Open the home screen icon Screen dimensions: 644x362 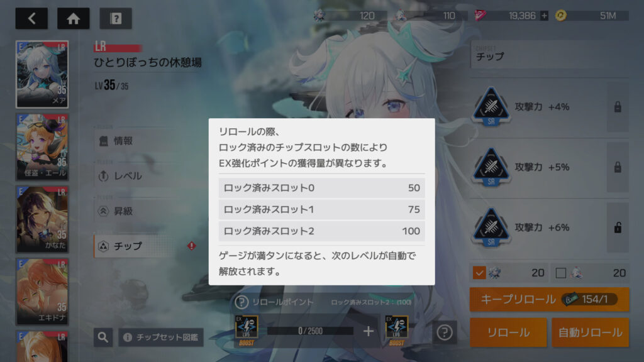(x=73, y=18)
